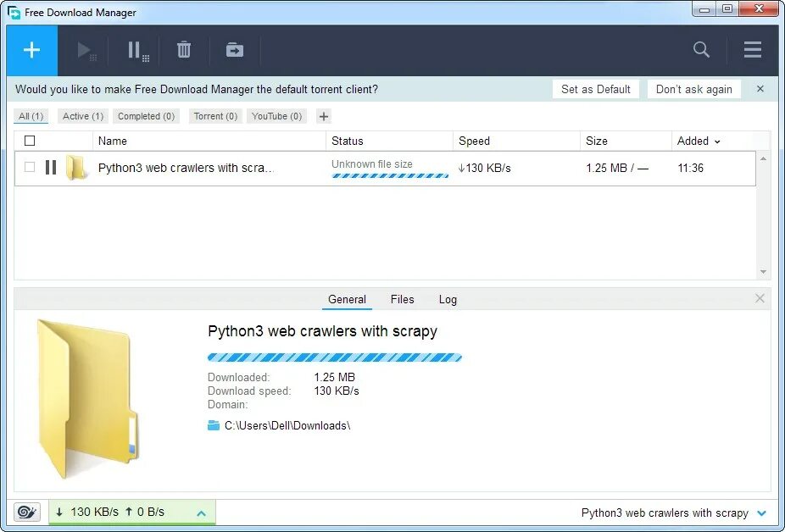Delete selected download with the trash icon
Viewport: 785px width, 532px height.
[x=184, y=50]
